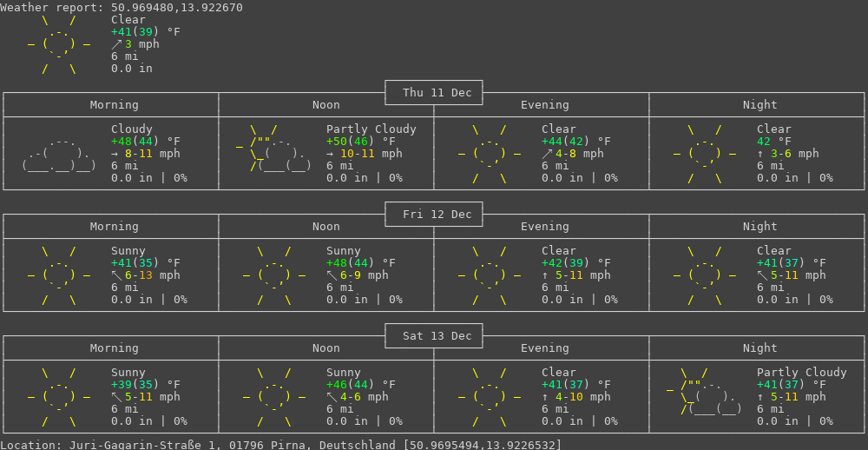
Task: Click the +50(46) °F temperature for Thursday noon
Action: tap(361, 142)
